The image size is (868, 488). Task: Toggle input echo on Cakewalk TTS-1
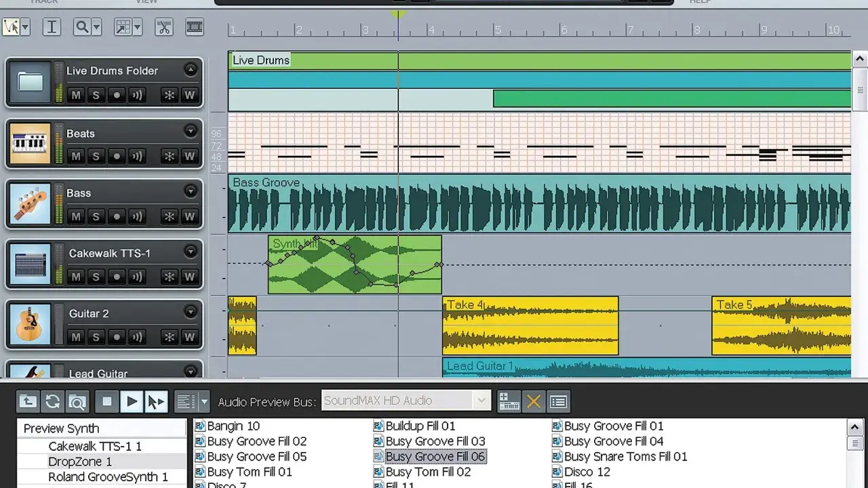(x=138, y=277)
